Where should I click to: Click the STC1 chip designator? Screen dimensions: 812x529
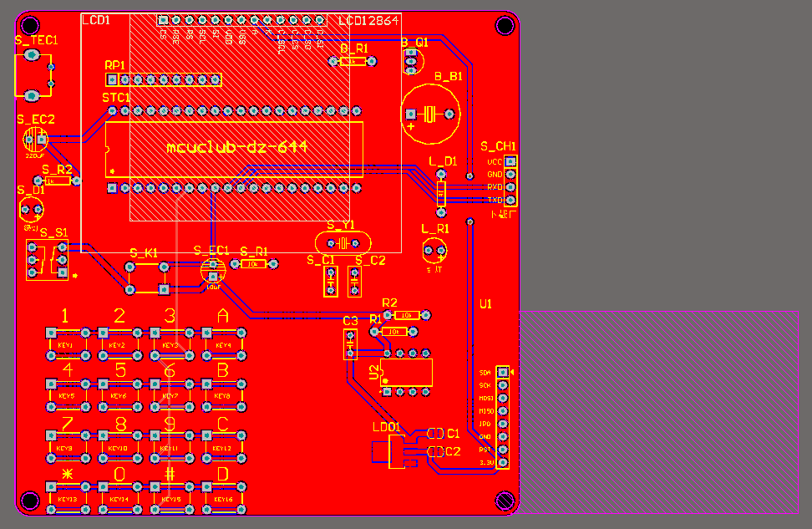(x=115, y=98)
